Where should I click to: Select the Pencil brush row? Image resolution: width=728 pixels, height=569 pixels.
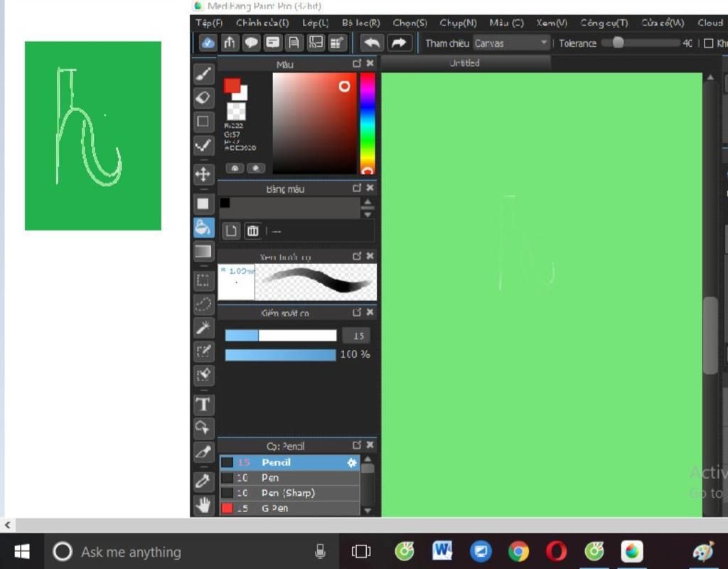point(290,462)
